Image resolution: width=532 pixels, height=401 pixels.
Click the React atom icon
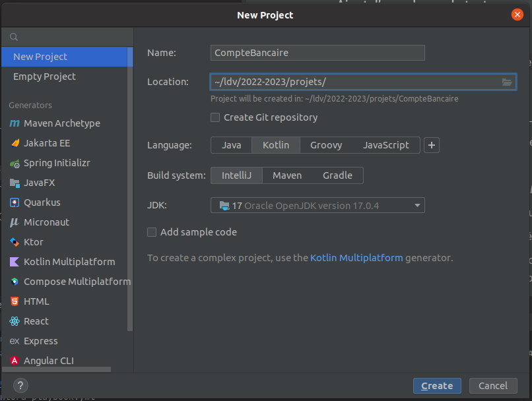(x=15, y=321)
